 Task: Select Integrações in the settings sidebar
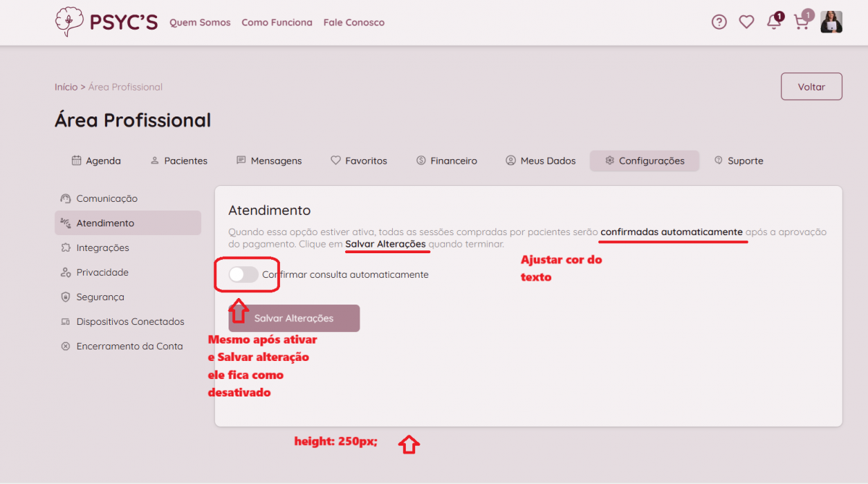[x=103, y=248]
